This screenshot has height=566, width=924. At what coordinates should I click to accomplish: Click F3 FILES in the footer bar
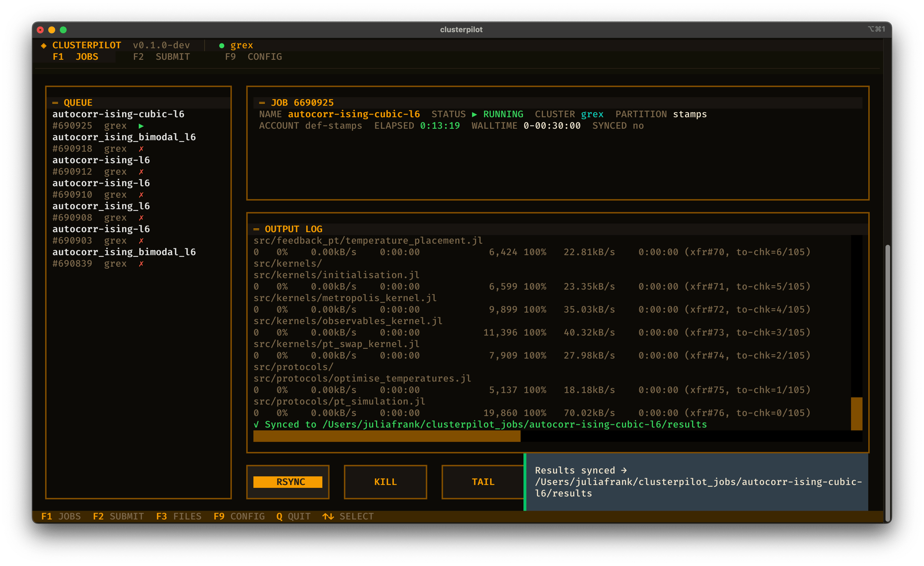point(179,516)
